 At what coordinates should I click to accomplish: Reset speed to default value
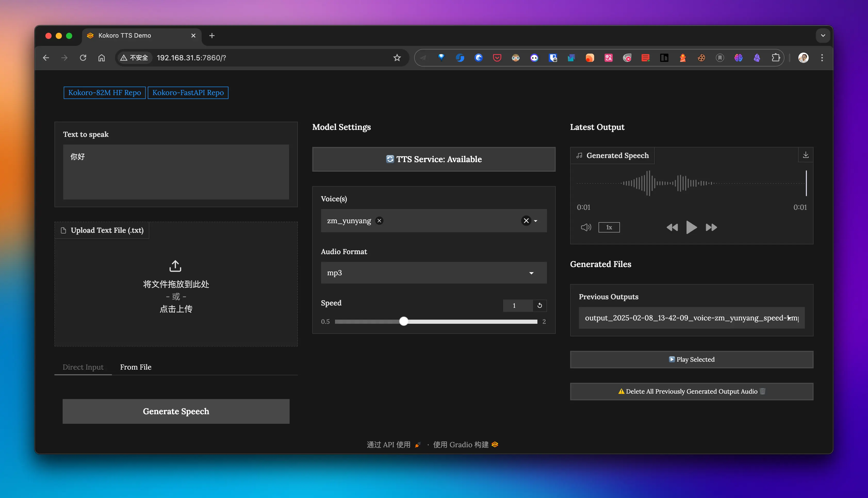click(539, 305)
